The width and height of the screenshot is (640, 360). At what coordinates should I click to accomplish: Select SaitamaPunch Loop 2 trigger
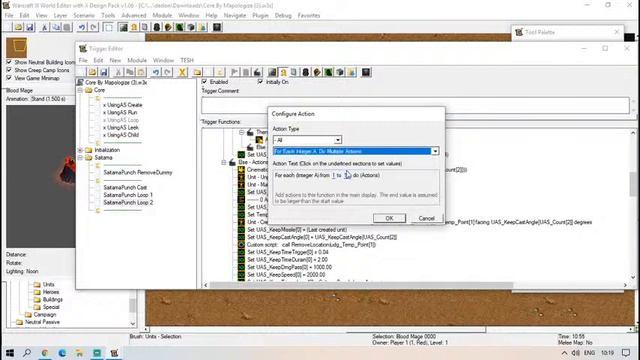(x=128, y=202)
